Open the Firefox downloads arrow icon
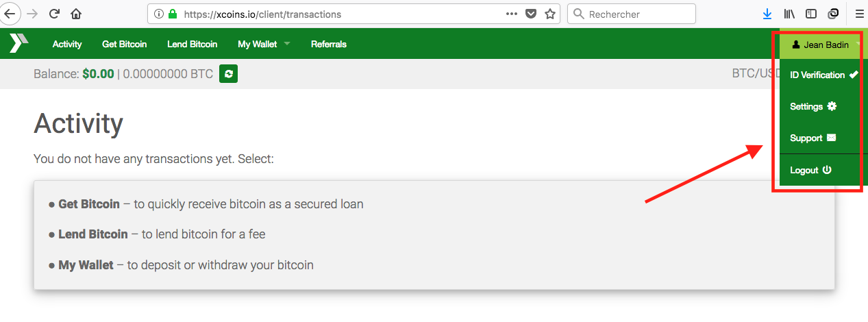Image resolution: width=868 pixels, height=322 pixels. pyautogui.click(x=767, y=14)
